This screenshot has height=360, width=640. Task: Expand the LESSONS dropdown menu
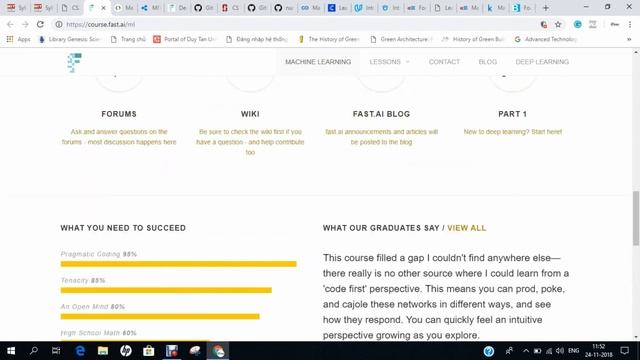click(389, 62)
